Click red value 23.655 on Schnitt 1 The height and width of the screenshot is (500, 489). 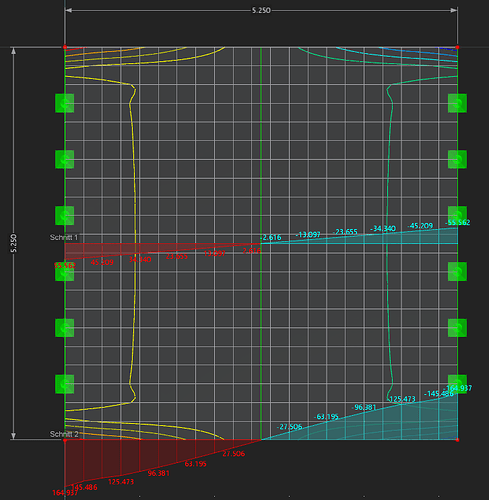[177, 256]
